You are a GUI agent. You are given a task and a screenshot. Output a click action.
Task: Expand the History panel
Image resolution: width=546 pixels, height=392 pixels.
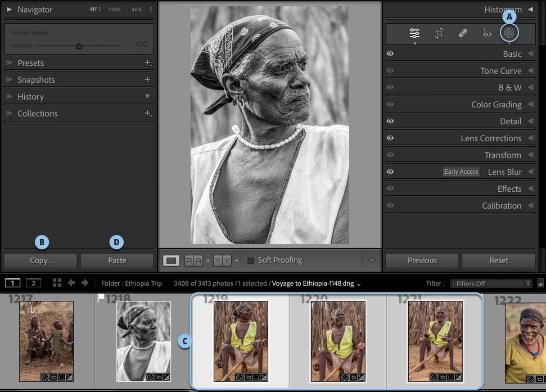point(9,96)
